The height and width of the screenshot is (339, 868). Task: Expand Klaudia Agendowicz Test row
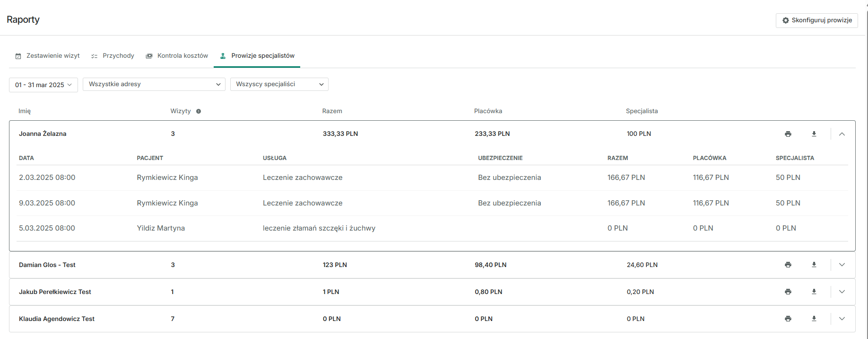(x=842, y=319)
